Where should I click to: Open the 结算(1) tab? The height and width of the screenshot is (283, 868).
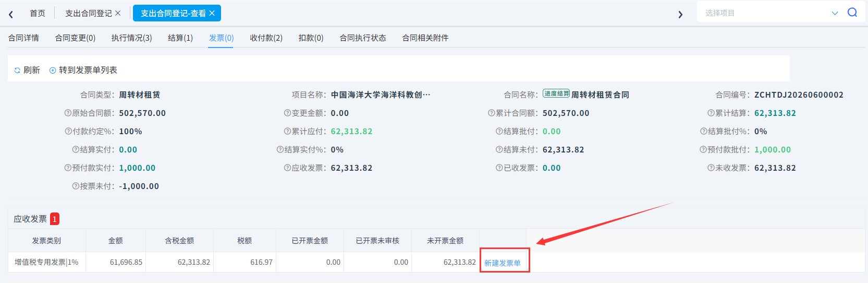click(180, 38)
